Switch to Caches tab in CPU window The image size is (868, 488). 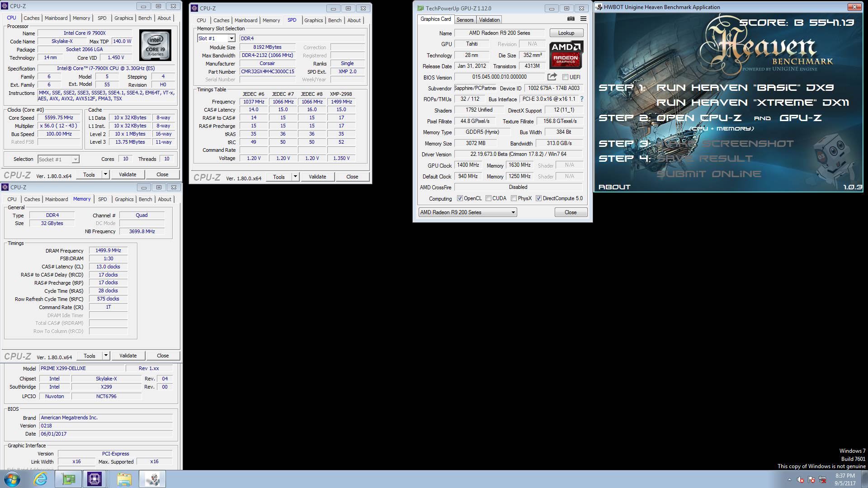pyautogui.click(x=32, y=18)
